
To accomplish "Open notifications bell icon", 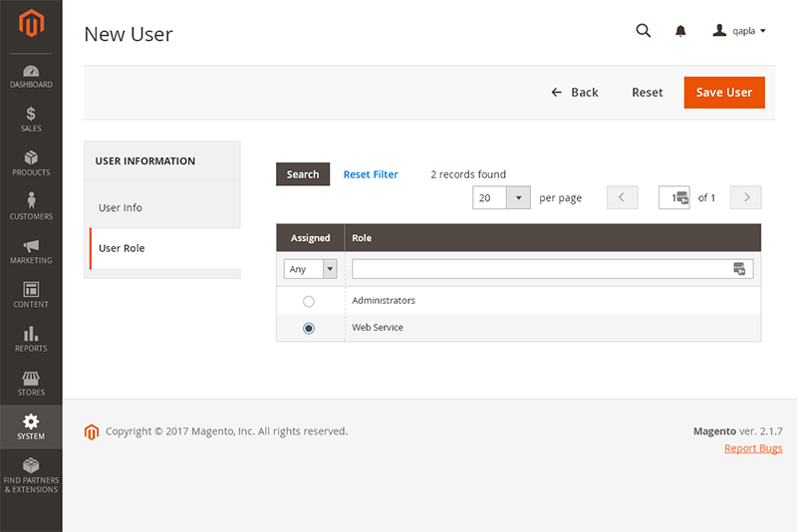I will click(x=680, y=31).
